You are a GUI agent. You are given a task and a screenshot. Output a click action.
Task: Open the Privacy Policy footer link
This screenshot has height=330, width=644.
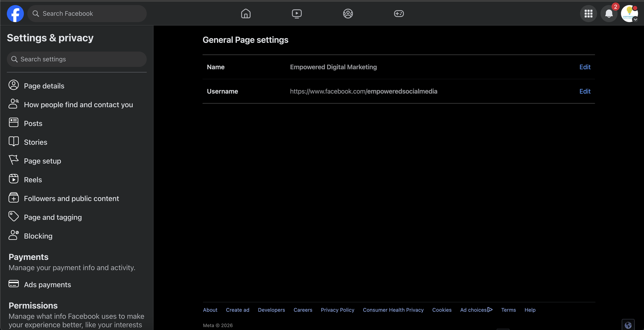pos(337,310)
